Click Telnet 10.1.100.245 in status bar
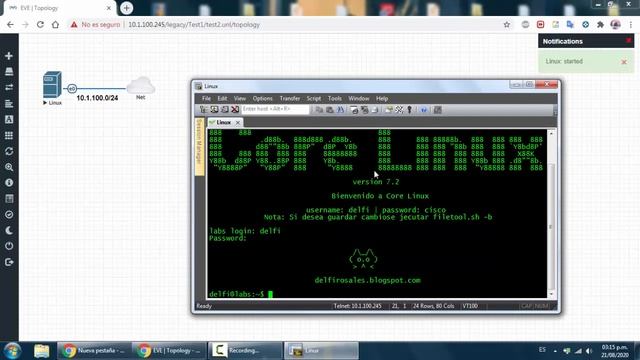Image resolution: width=640 pixels, height=360 pixels. click(358, 306)
